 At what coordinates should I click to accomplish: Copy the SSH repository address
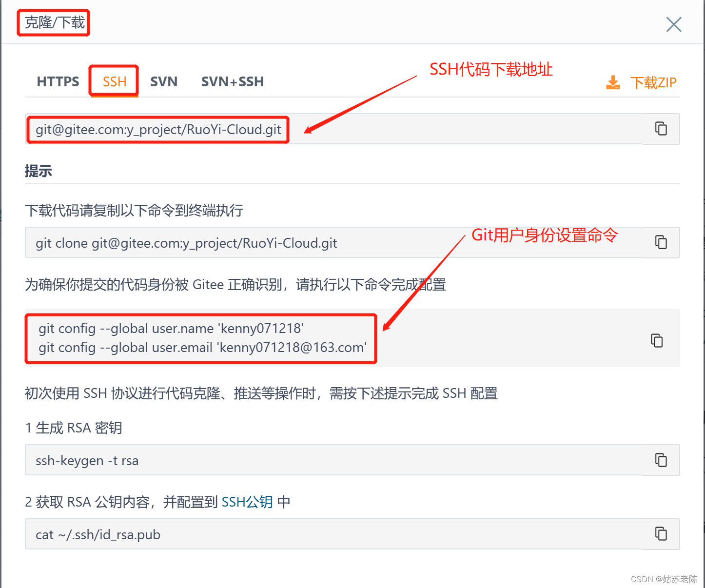661,129
